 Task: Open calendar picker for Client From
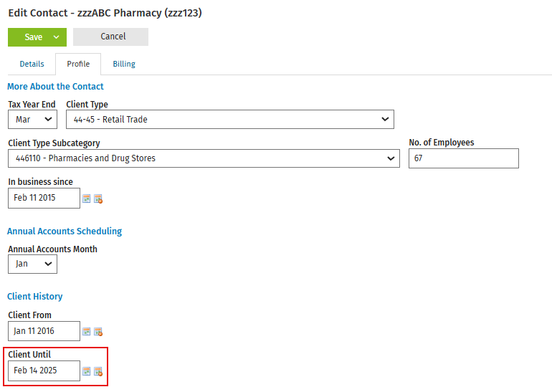[86, 332]
